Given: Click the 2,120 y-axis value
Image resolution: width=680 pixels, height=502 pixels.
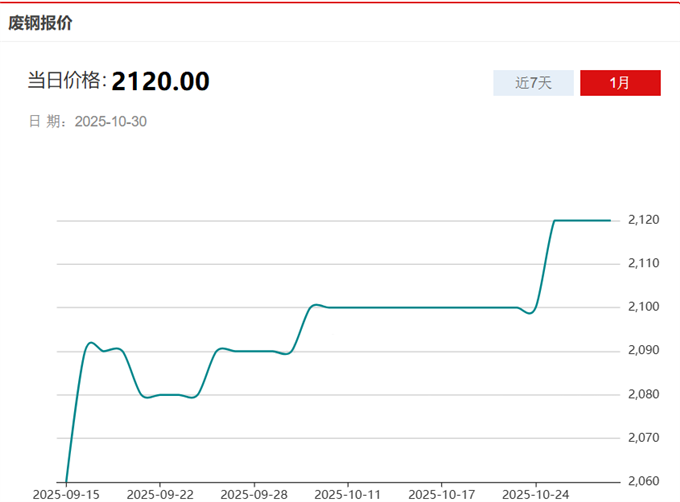Looking at the screenshot, I should tap(643, 220).
